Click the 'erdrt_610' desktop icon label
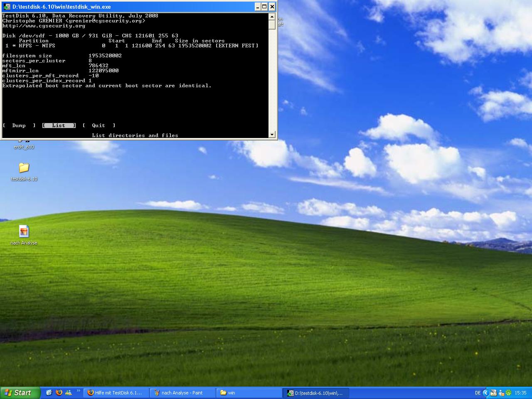The height and width of the screenshot is (399, 532). (x=24, y=147)
